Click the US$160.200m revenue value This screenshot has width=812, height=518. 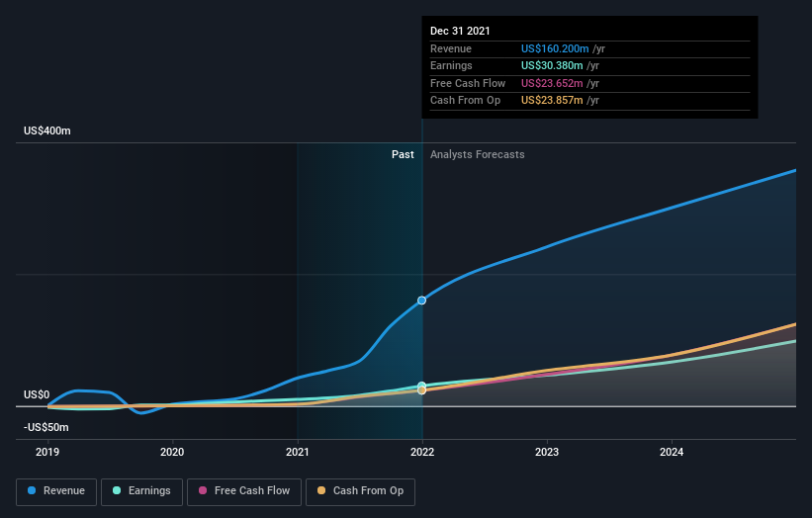pyautogui.click(x=555, y=48)
